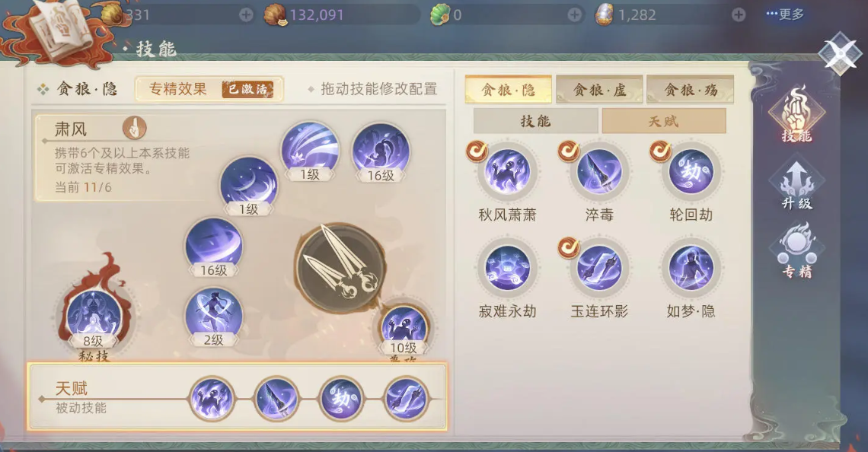
Task: Select the 玉连环影 talent icon
Action: click(x=599, y=269)
